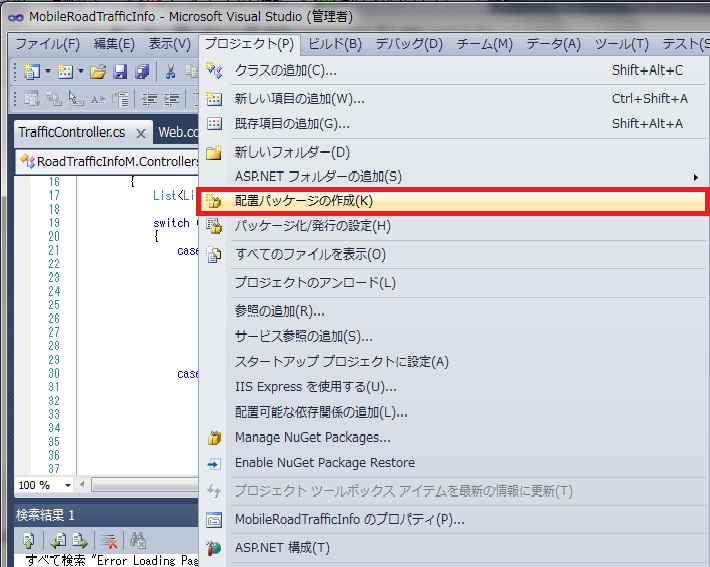
Task: Choose ASP.NET 構成(T)
Action: point(453,548)
